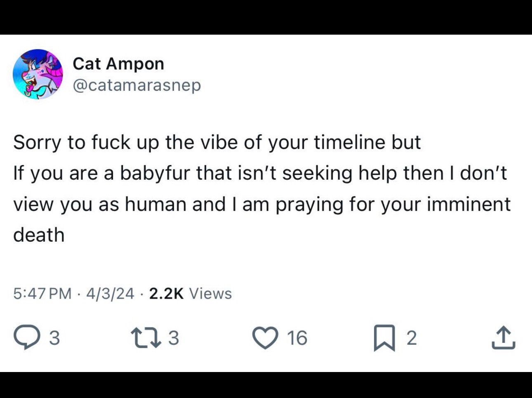Click the reply count number 3

(54, 338)
